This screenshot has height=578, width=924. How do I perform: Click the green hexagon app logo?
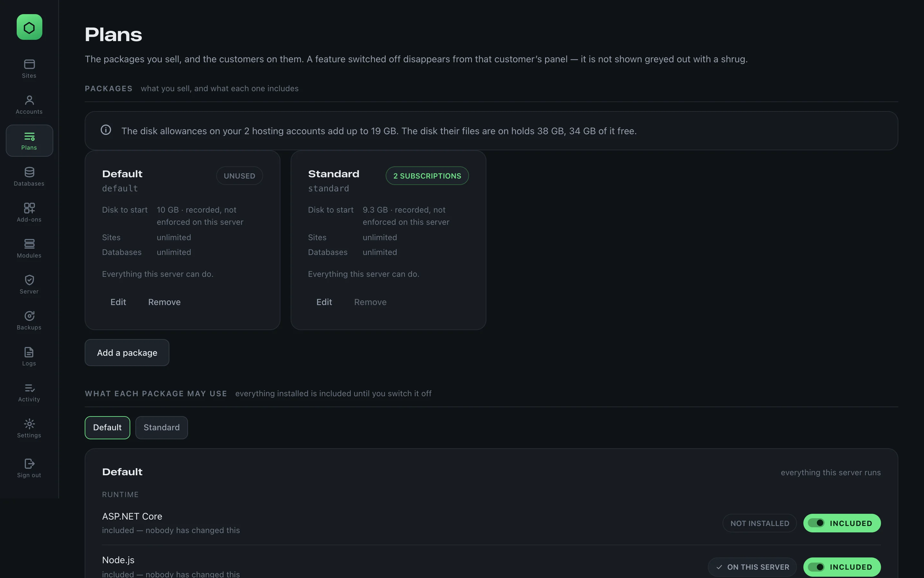(x=30, y=27)
